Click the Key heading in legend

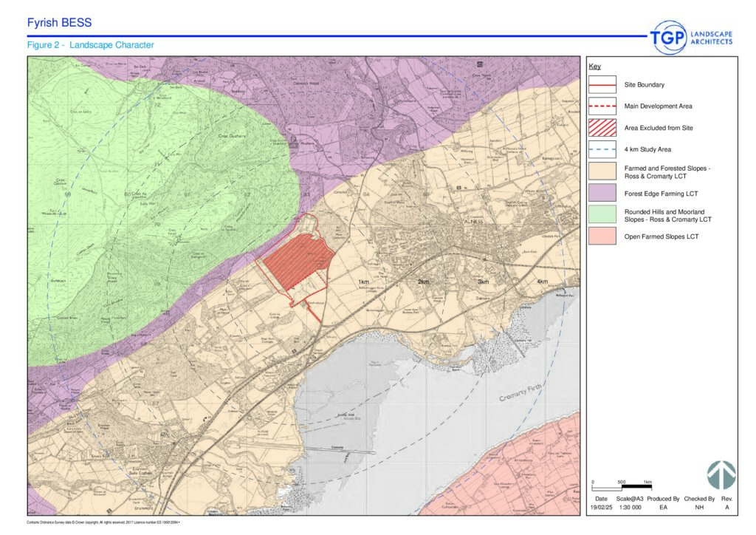pos(594,67)
